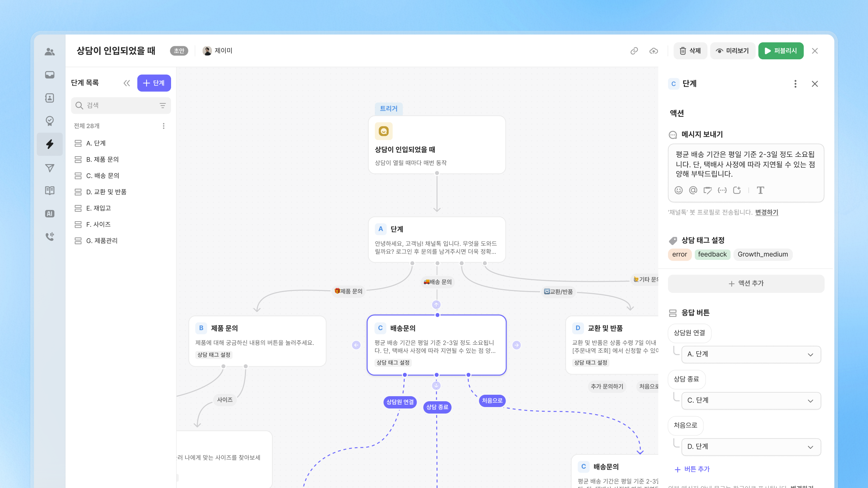Click the mention @ icon in editor
The height and width of the screenshot is (488, 868).
693,190
